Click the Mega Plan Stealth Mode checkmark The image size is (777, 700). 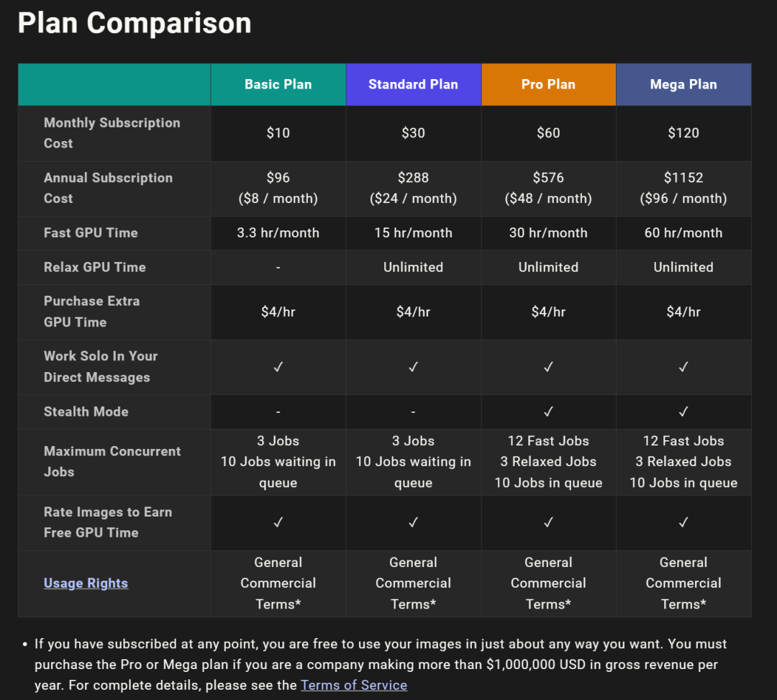tap(683, 412)
